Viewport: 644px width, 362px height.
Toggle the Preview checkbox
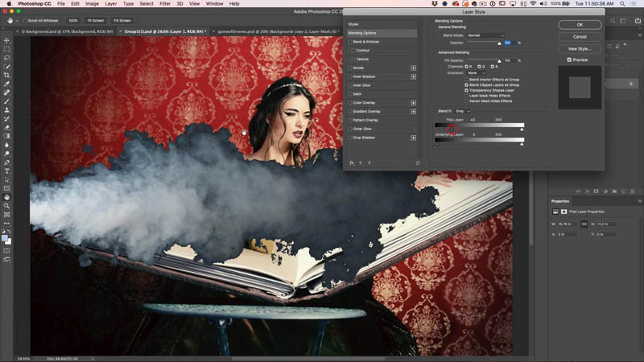569,60
